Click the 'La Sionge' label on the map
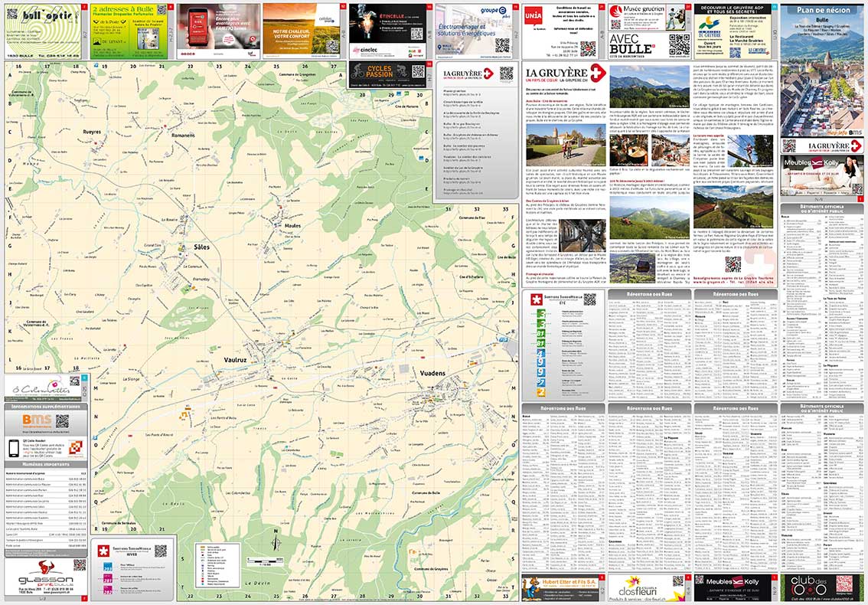This screenshot has width=868, height=605. point(131,379)
